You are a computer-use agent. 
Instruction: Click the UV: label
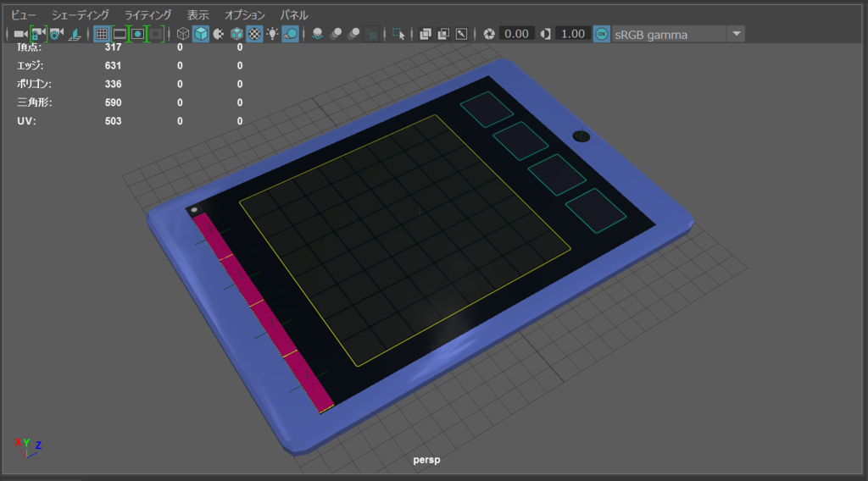[x=26, y=121]
